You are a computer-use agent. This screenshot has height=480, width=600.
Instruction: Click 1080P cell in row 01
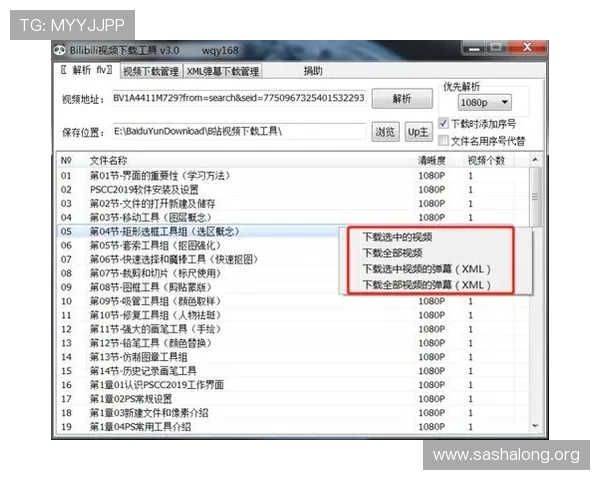[x=432, y=176]
